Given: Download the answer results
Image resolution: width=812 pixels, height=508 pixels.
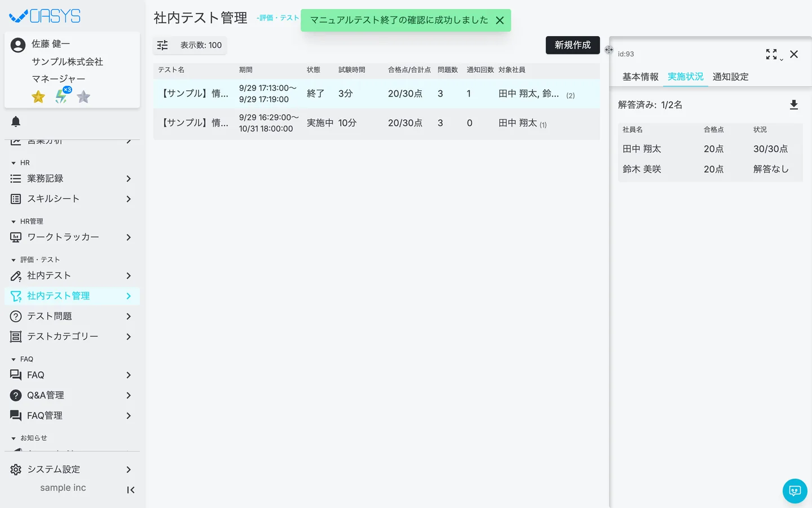Looking at the screenshot, I should [794, 105].
